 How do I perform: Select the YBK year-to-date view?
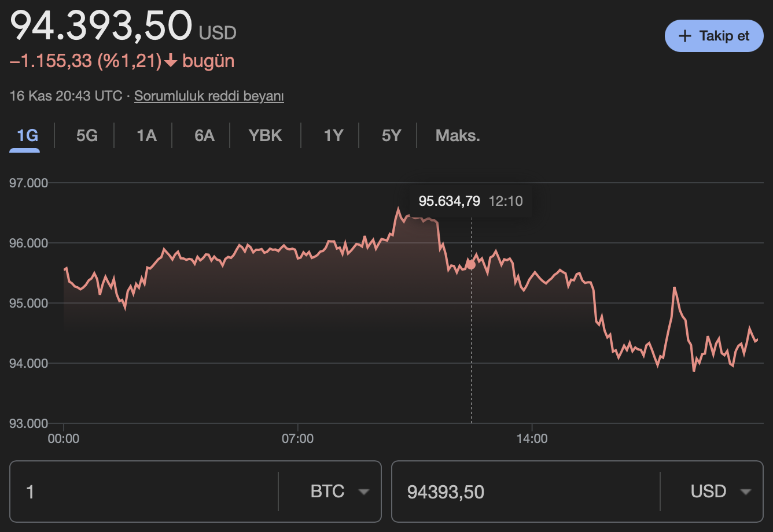point(266,135)
